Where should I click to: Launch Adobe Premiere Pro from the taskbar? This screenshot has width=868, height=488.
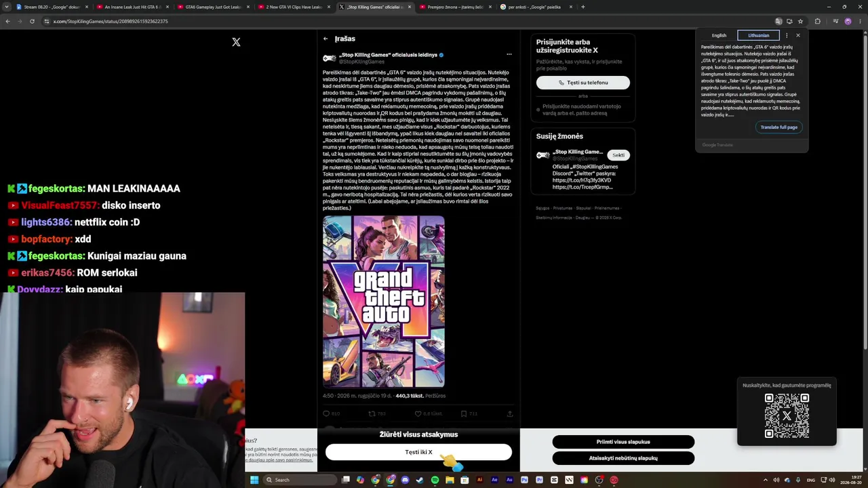click(539, 480)
